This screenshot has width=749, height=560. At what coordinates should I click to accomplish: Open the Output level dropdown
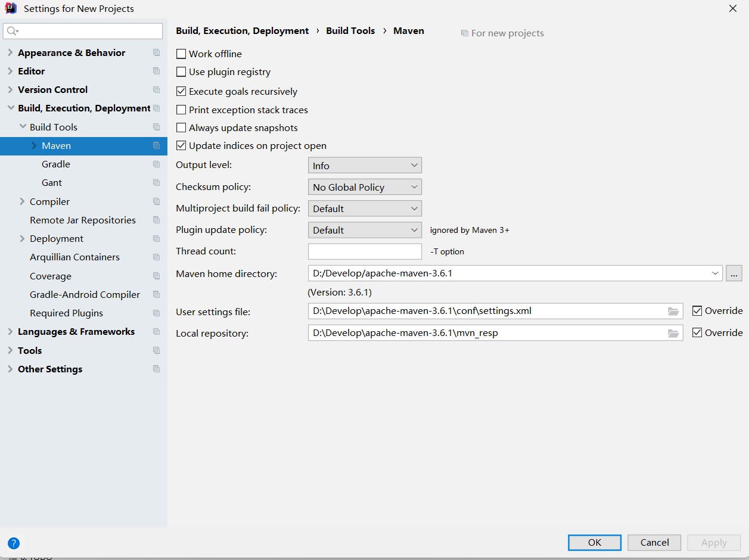[x=365, y=166]
